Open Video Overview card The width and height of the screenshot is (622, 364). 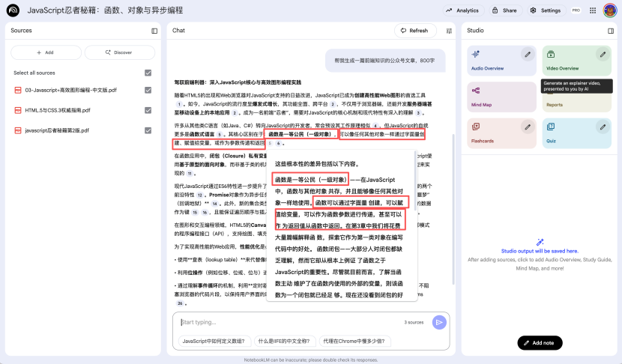pyautogui.click(x=576, y=61)
